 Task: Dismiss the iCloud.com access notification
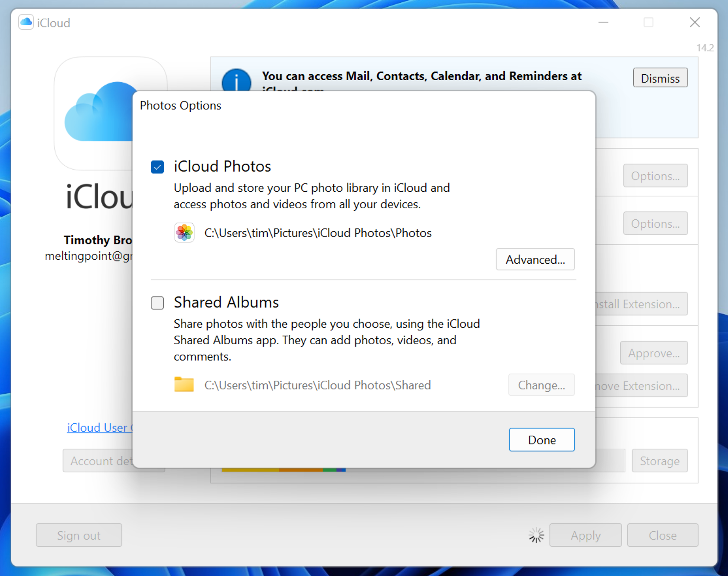660,78
